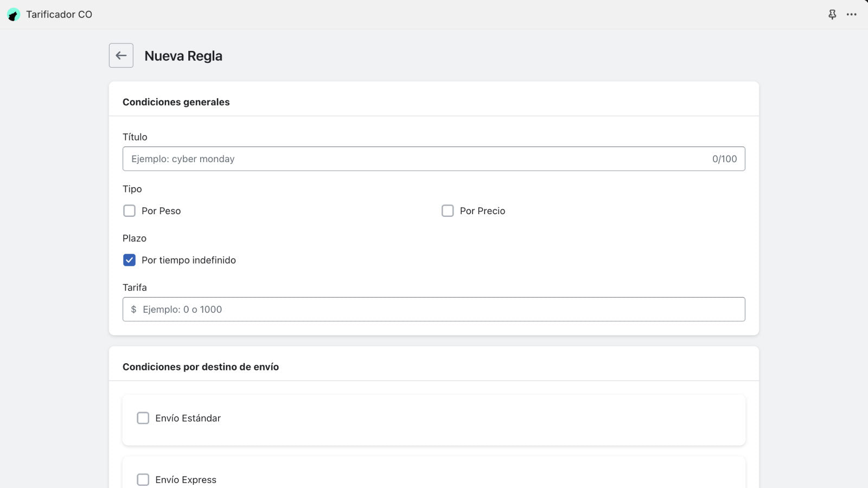Check the Por Precio checkbox

click(448, 211)
